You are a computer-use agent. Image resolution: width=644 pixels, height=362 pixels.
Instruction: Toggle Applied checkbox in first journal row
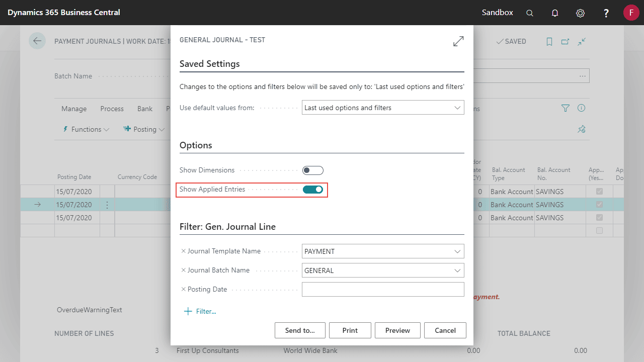click(599, 192)
